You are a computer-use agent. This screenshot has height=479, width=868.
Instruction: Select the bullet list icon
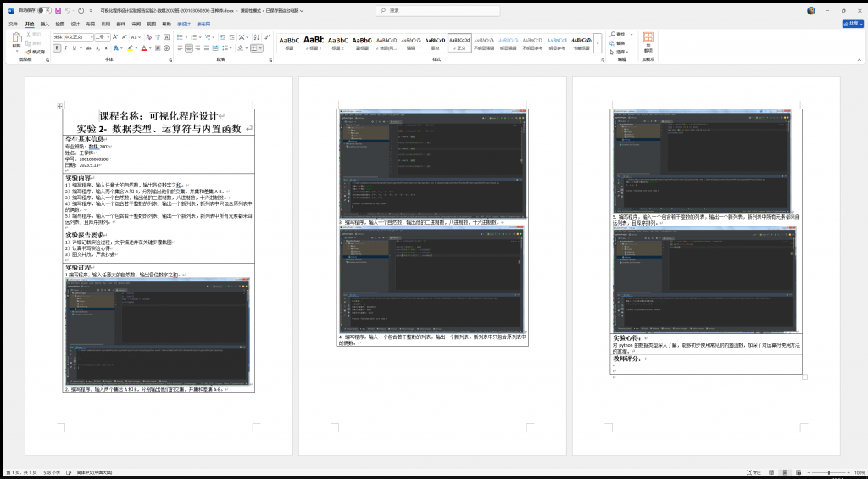tap(180, 38)
